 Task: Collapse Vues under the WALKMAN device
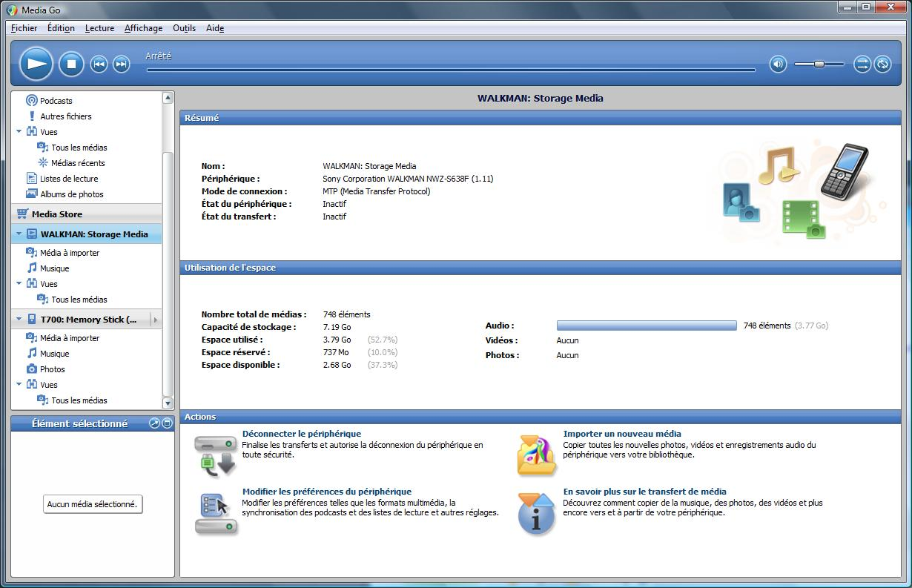(19, 284)
